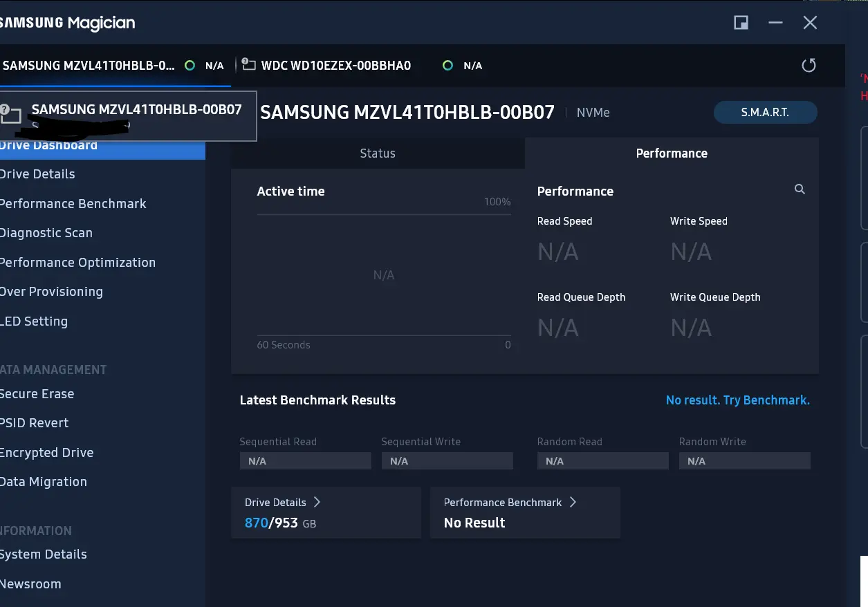Viewport: 868px width, 607px height.
Task: Click the health ring beside SAMSUNG drive tab
Action: point(190,66)
